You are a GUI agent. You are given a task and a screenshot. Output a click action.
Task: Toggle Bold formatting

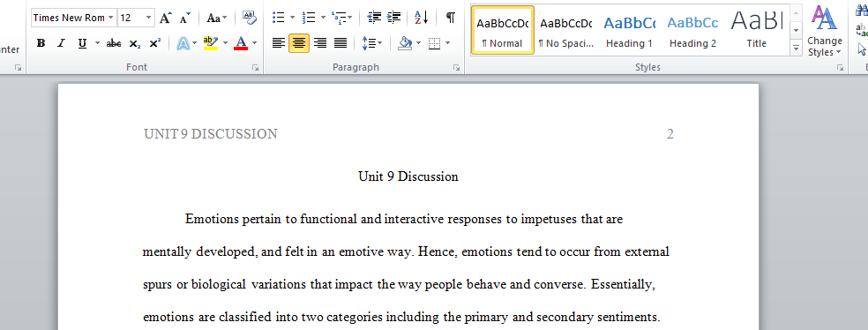(x=41, y=43)
